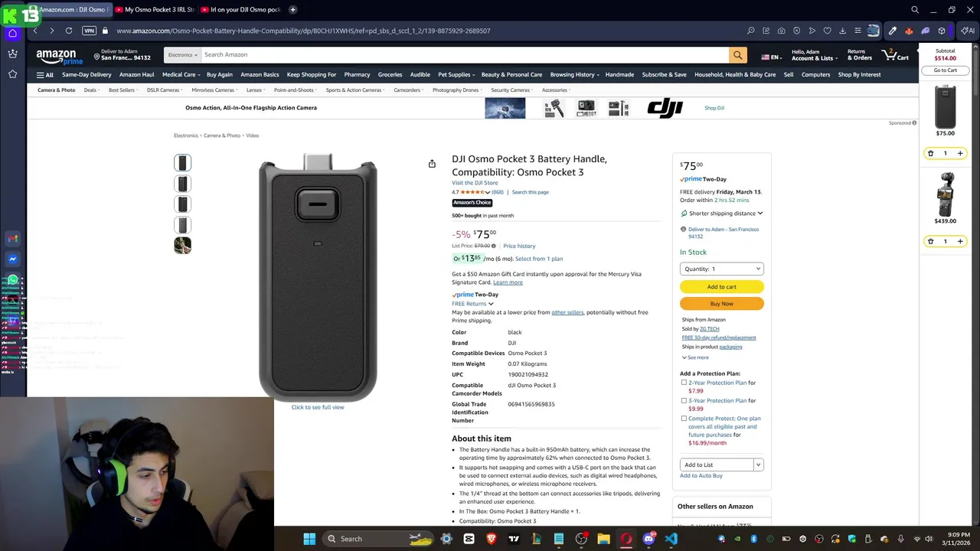Select the last product thumbnail image
The width and height of the screenshot is (980, 551).
(x=182, y=246)
